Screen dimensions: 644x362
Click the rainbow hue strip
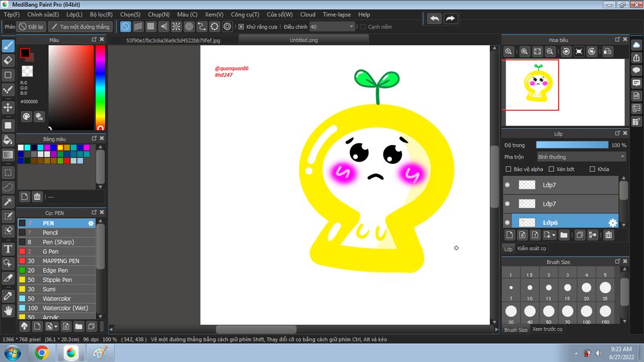(100, 87)
